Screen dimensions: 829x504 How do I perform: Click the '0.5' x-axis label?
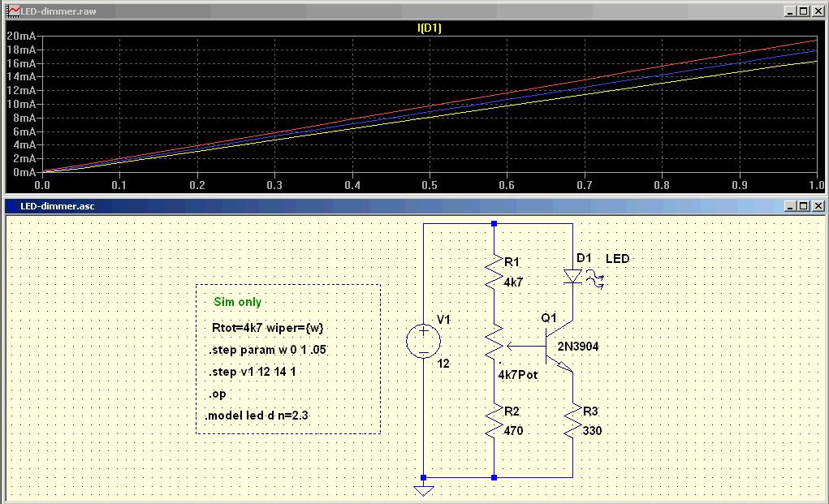(x=430, y=185)
